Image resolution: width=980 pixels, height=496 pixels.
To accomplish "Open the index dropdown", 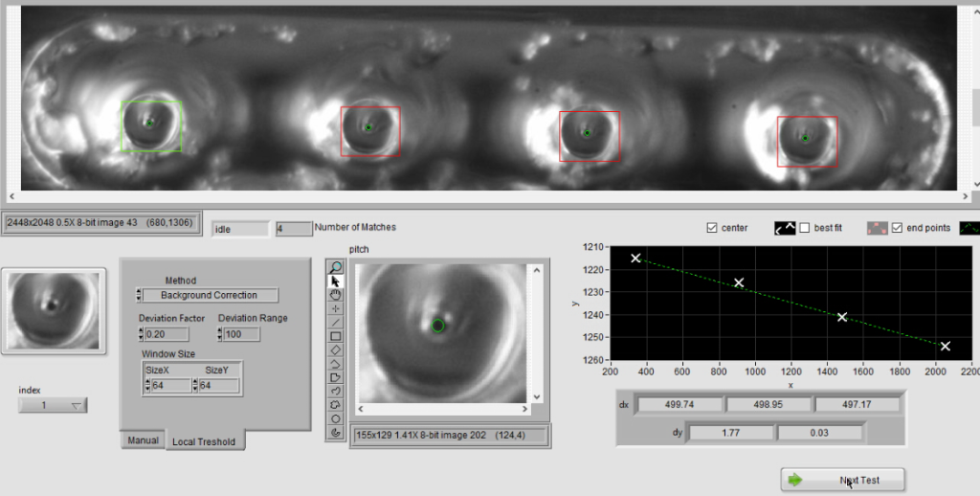I will point(54,405).
